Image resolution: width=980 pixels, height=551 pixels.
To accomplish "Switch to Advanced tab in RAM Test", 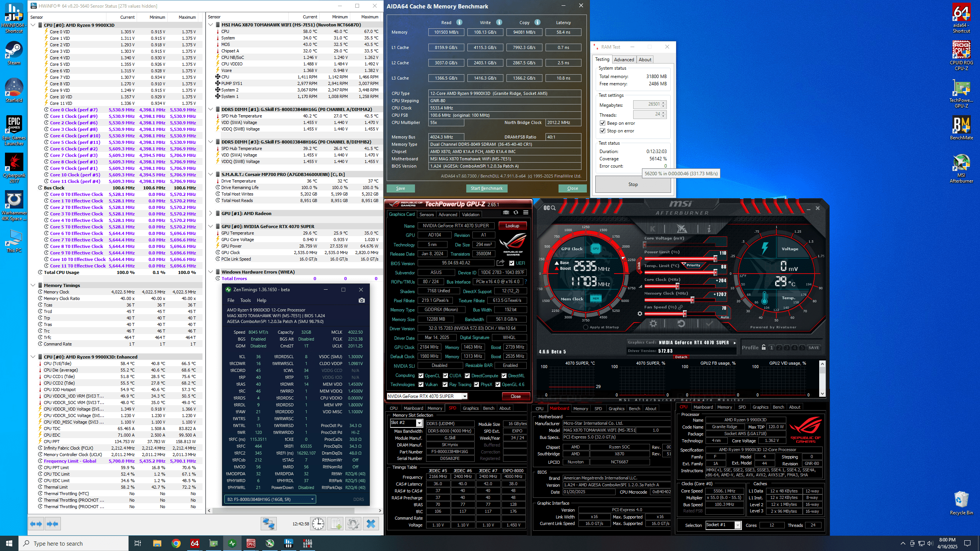I will (x=624, y=59).
